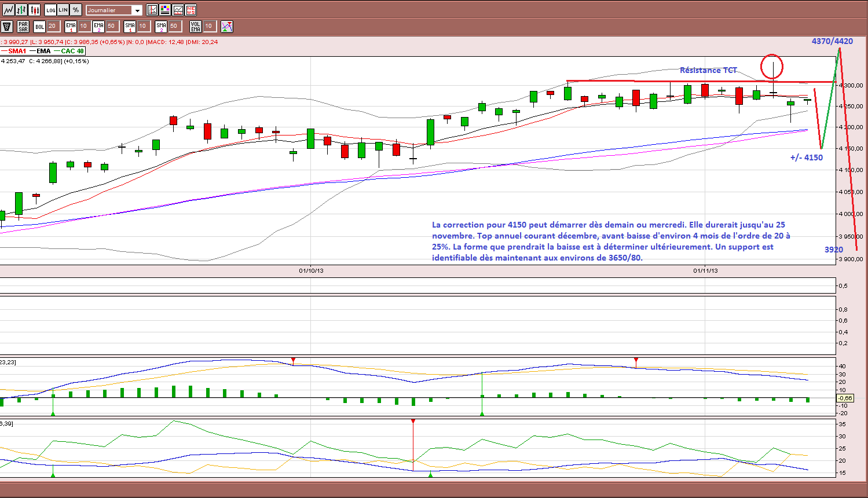Switch chart to candlestick display

pos(35,10)
